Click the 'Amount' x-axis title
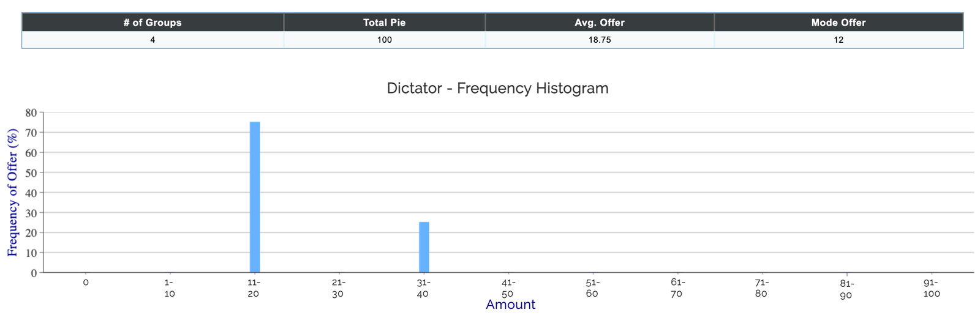 (x=511, y=304)
